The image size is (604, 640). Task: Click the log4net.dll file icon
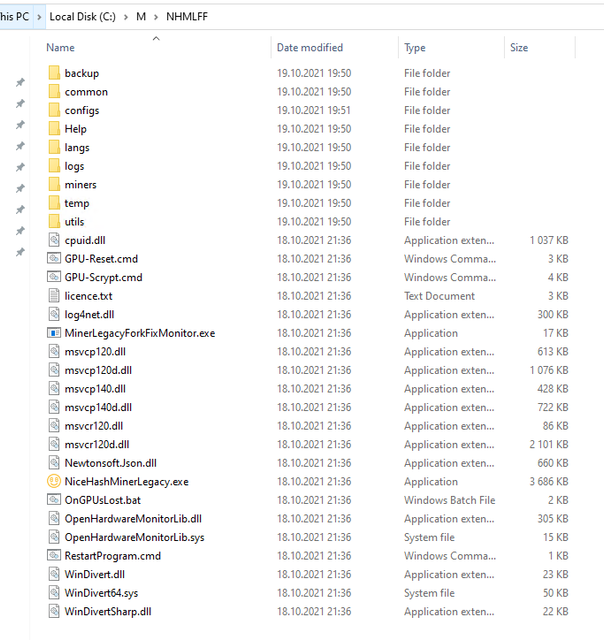point(54,314)
